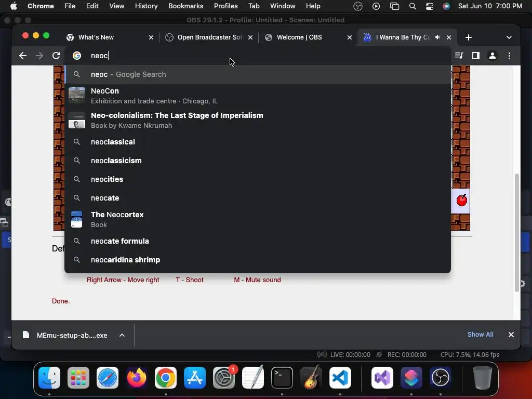Launch Safari from the Dock
This screenshot has height=399, width=532.
click(x=108, y=377)
